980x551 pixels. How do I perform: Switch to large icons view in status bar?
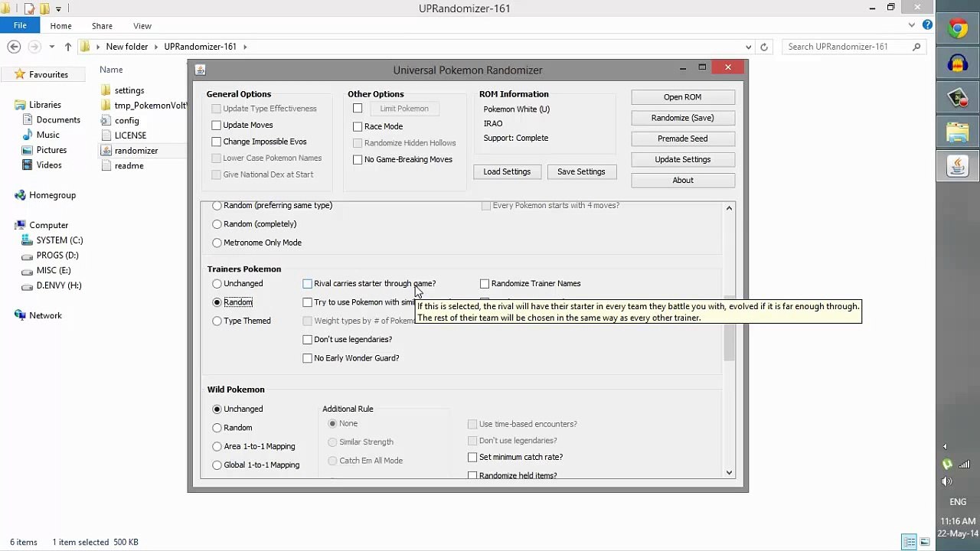click(x=924, y=542)
